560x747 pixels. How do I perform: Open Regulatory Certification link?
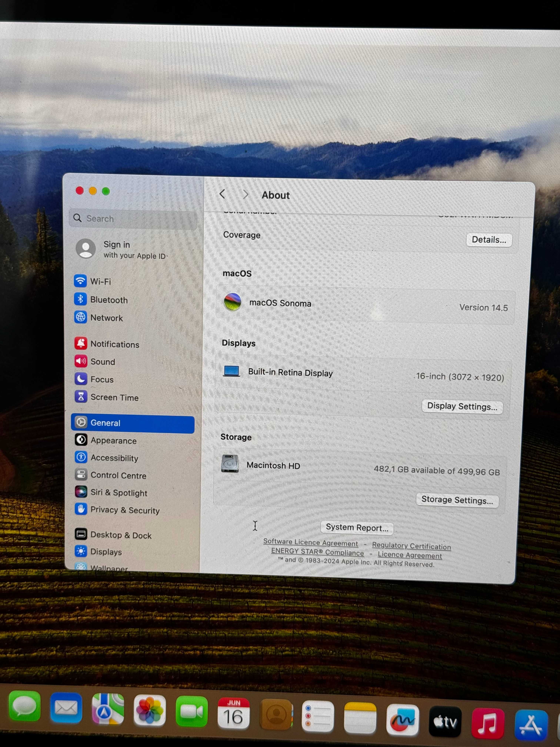pyautogui.click(x=411, y=546)
